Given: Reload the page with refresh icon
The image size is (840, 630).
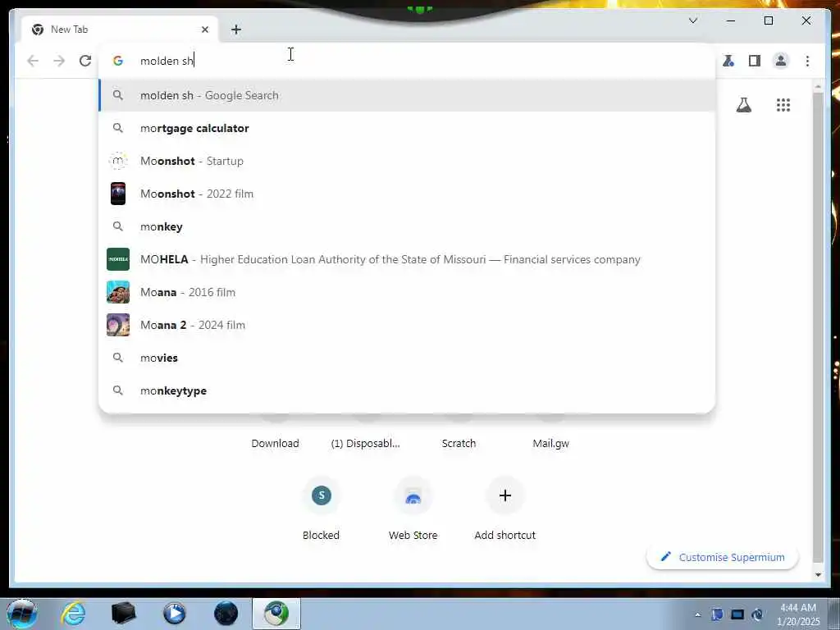Looking at the screenshot, I should [x=85, y=61].
